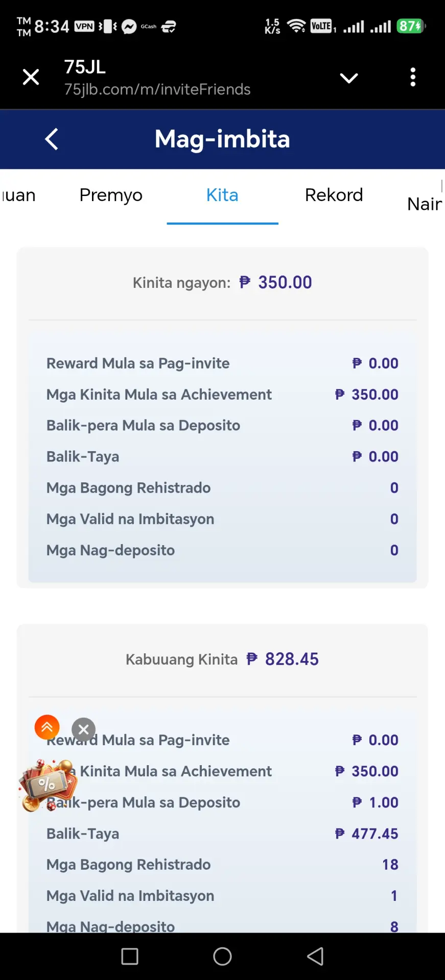The height and width of the screenshot is (980, 445).
Task: Open the three-dot browser menu
Action: pyautogui.click(x=413, y=77)
